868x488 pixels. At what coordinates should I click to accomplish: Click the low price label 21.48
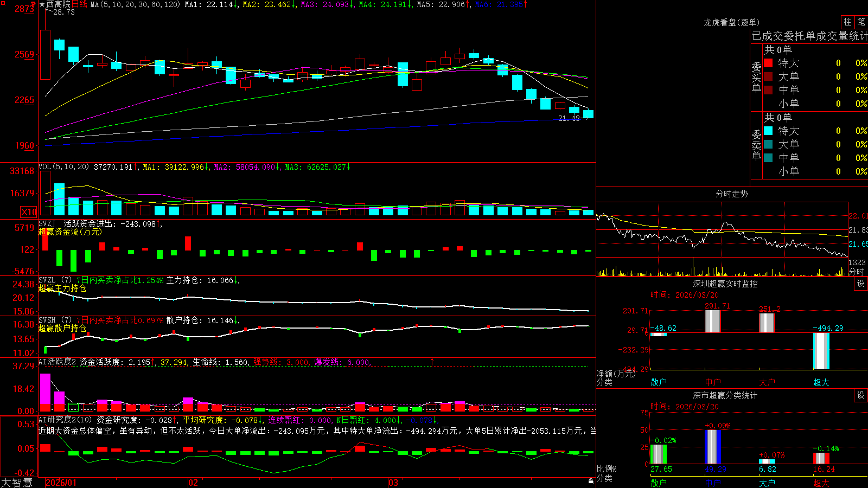coord(569,118)
